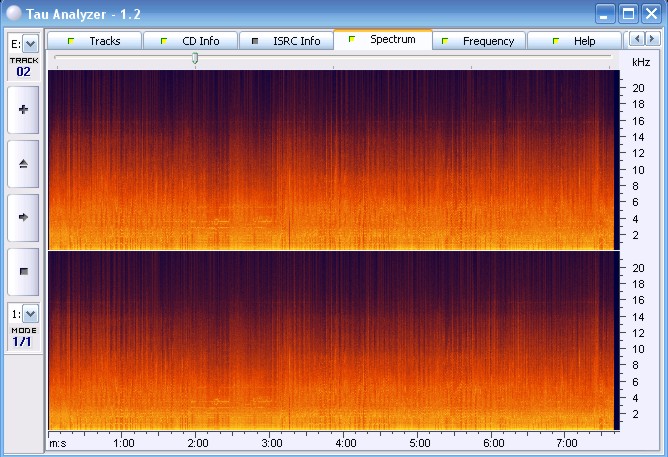This screenshot has width=668, height=457.
Task: Click the position slider thumb
Action: pyautogui.click(x=195, y=59)
